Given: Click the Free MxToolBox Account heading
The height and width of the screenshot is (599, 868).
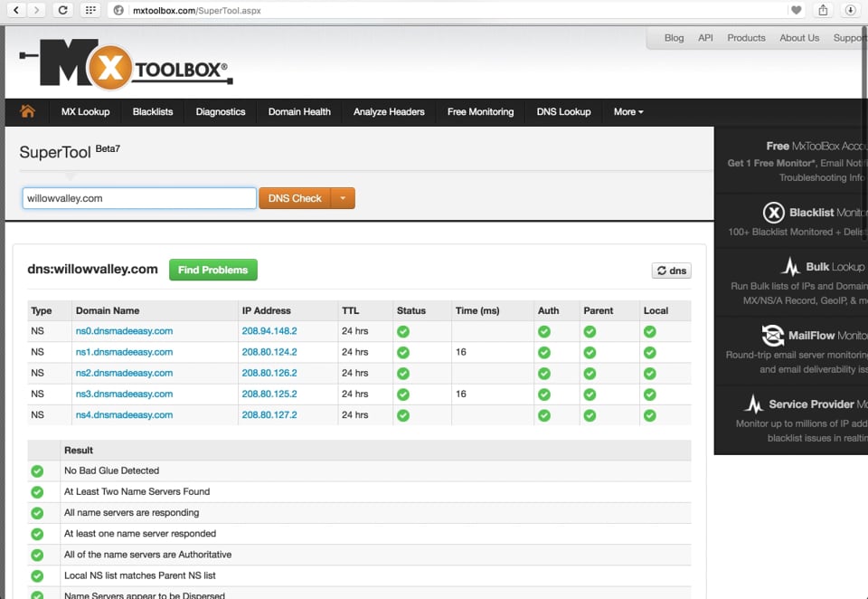Looking at the screenshot, I should (816, 146).
